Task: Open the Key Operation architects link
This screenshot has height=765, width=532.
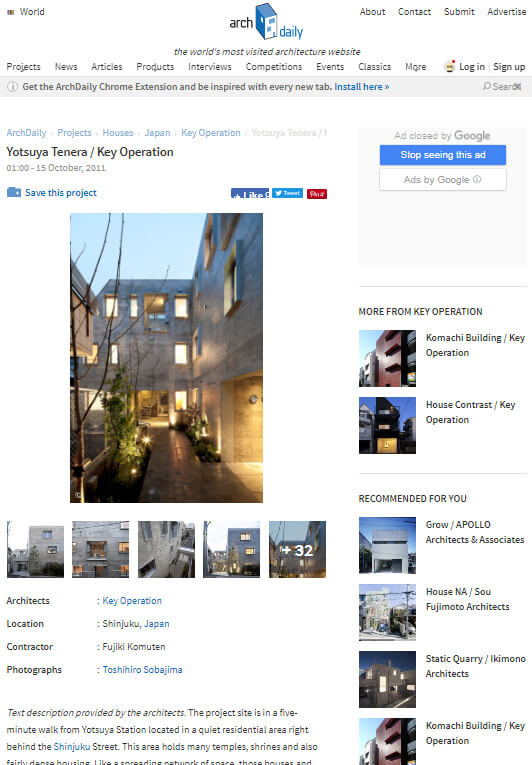Action: tap(132, 601)
